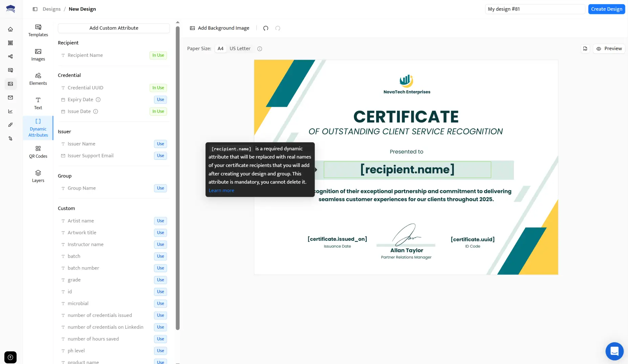The image size is (628, 364).
Task: Click the scroll up arrow of attributes panel
Action: [178, 22]
